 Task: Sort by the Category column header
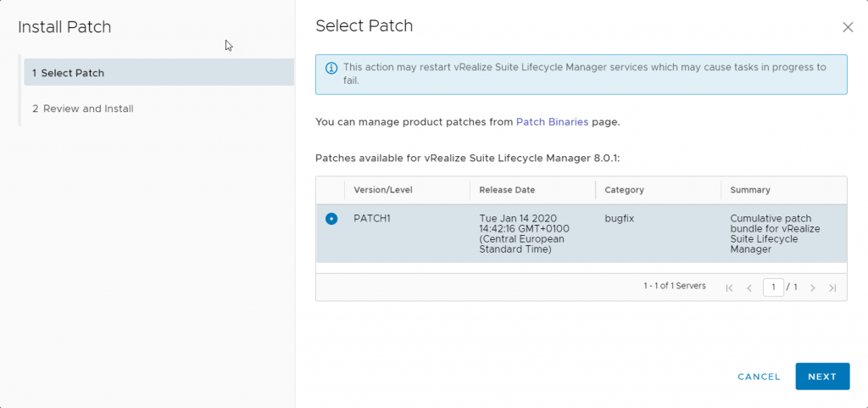pos(624,190)
